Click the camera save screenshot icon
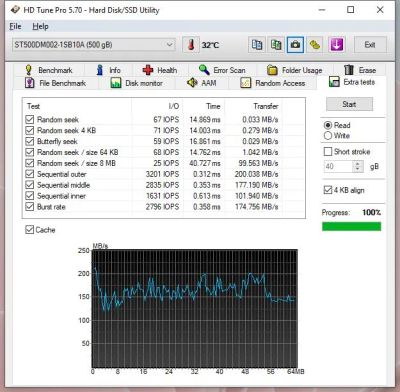The height and width of the screenshot is (392, 400). point(295,45)
